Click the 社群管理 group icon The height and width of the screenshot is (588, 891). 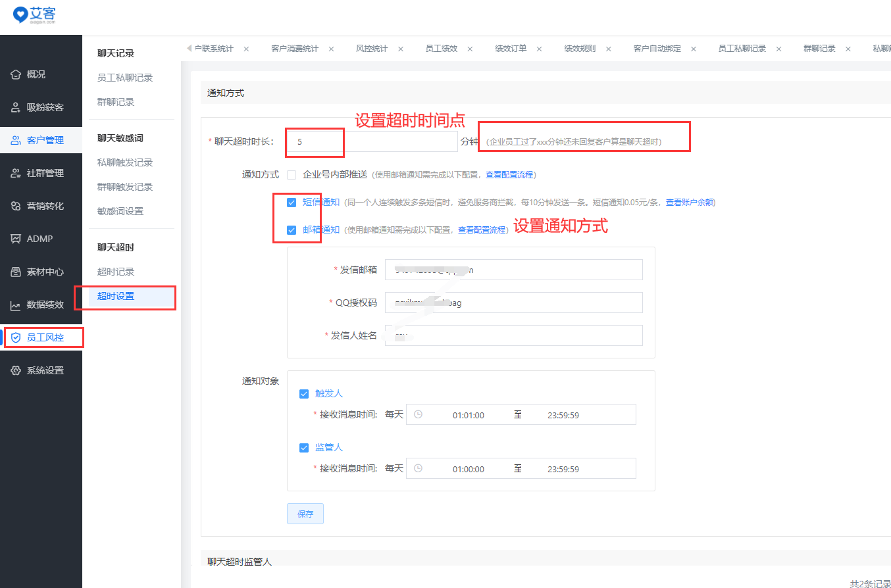(16, 174)
